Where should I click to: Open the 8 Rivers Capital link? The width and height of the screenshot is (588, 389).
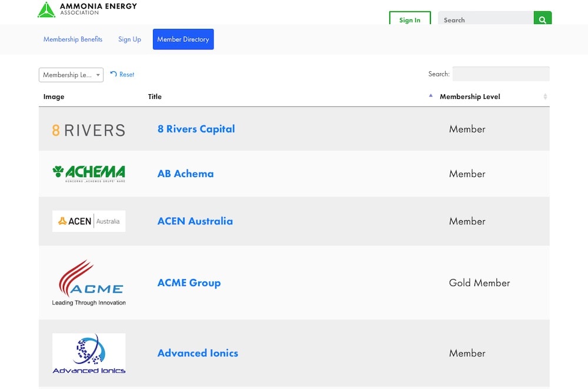[196, 129]
